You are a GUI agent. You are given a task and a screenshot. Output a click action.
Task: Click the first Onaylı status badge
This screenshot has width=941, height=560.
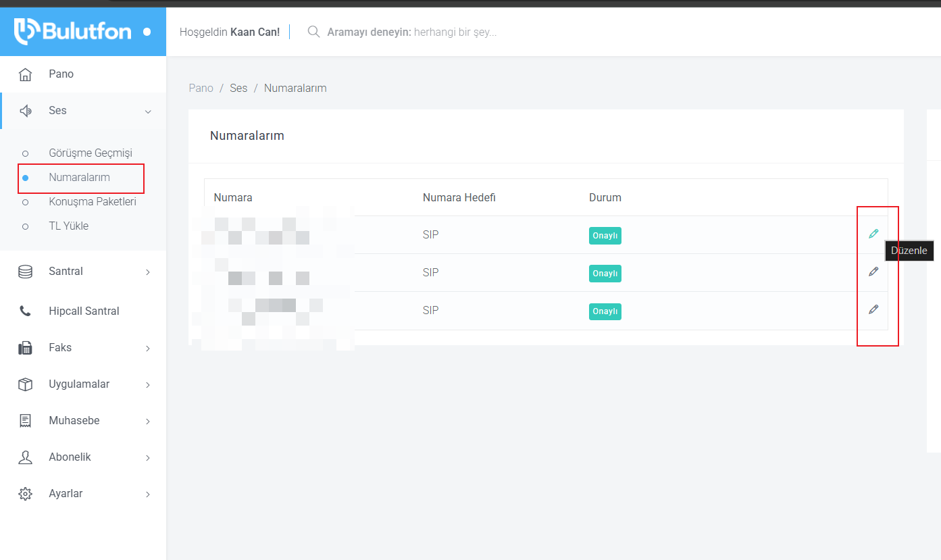(605, 236)
